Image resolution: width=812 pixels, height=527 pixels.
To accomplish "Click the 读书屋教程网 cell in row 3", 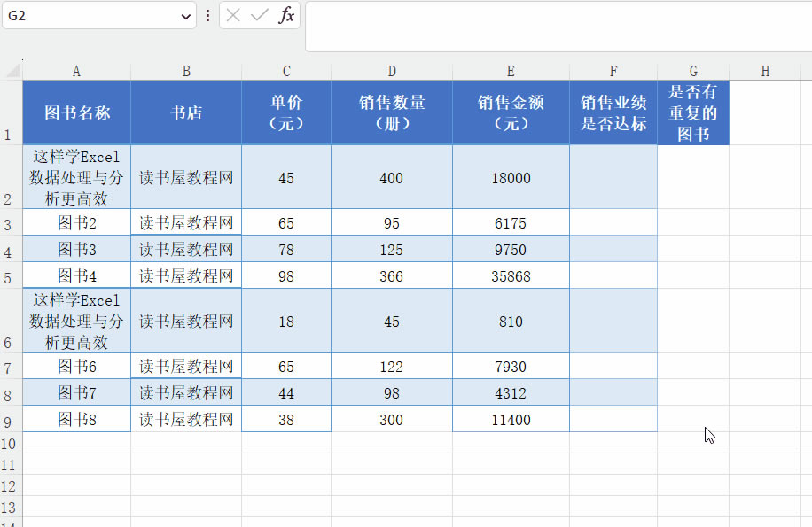I will click(x=186, y=222).
